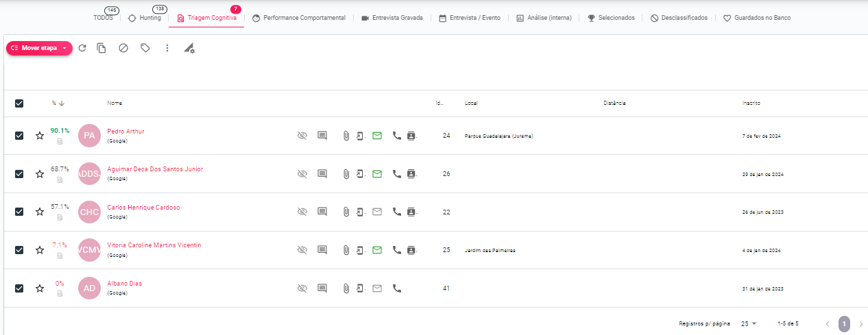Toggle the hidden-eye icon for Albano Dias
This screenshot has width=868, height=335.
(302, 288)
